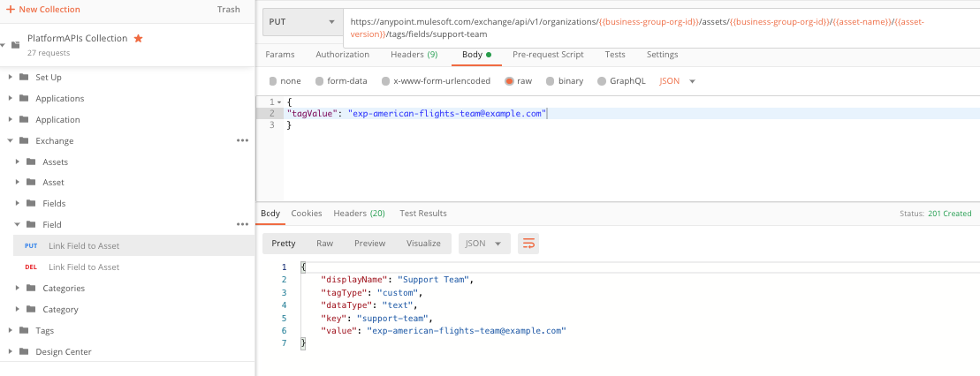This screenshot has width=980, height=376.
Task: Select x-www-form-urlencoded body type
Action: coord(385,81)
